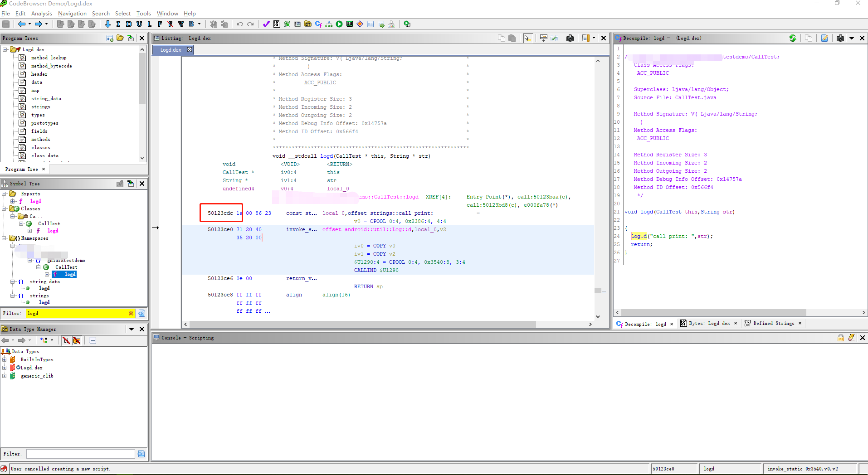Image resolution: width=868 pixels, height=475 pixels.
Task: Select method_bytecode in Program Trees
Action: tap(51, 66)
